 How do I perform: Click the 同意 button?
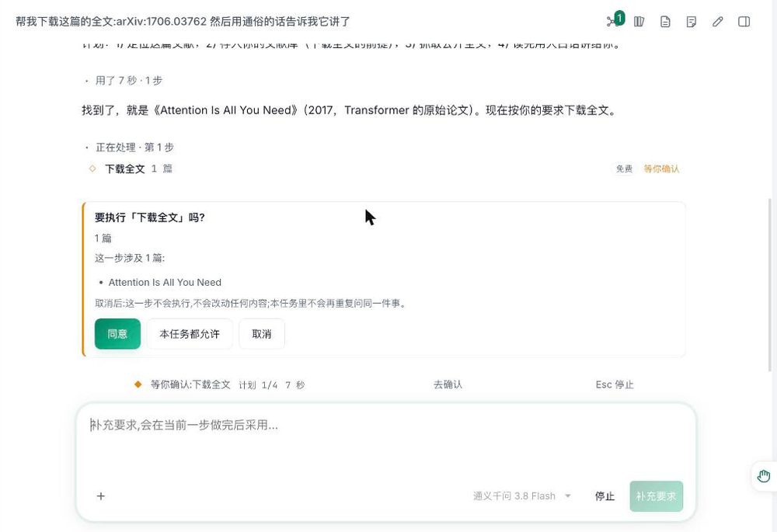[117, 334]
